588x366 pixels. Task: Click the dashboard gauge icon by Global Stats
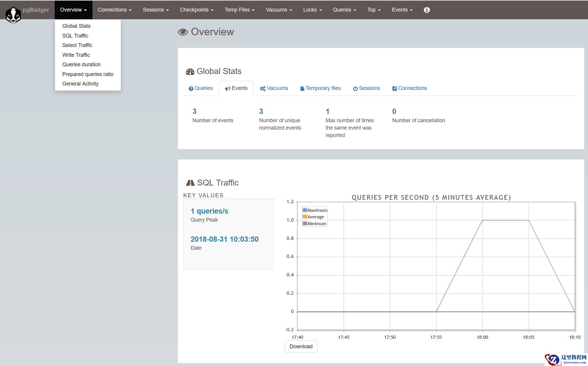pos(190,72)
